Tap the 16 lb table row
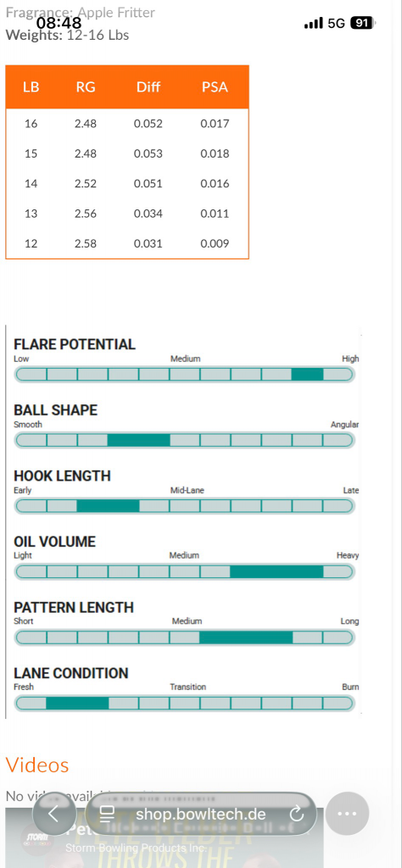This screenshot has width=402, height=868. 127,124
